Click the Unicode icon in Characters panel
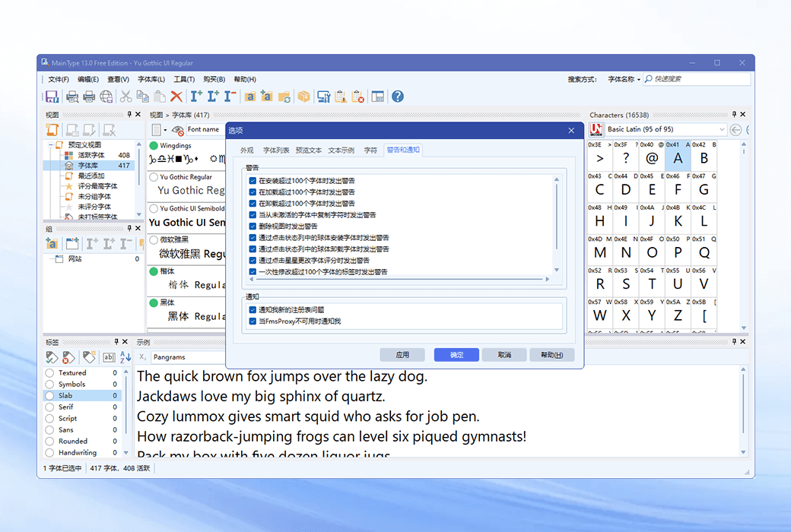Image resolution: width=791 pixels, height=532 pixels. 596,130
